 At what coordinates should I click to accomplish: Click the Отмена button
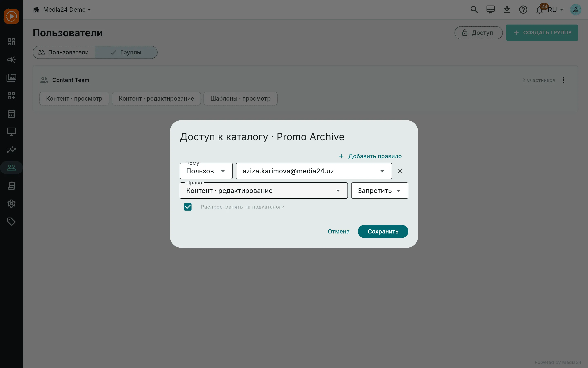point(339,231)
